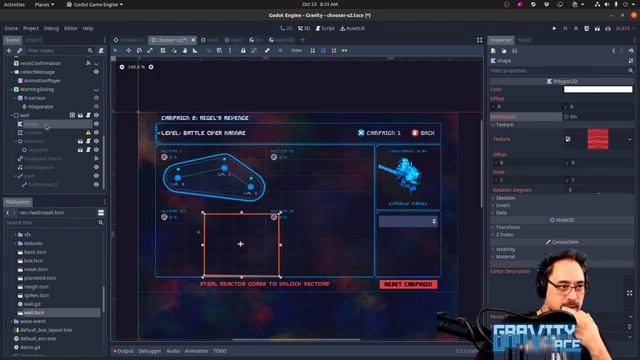This screenshot has width=640, height=360.
Task: Click the Play Scene clapperboard icon
Action: [597, 29]
